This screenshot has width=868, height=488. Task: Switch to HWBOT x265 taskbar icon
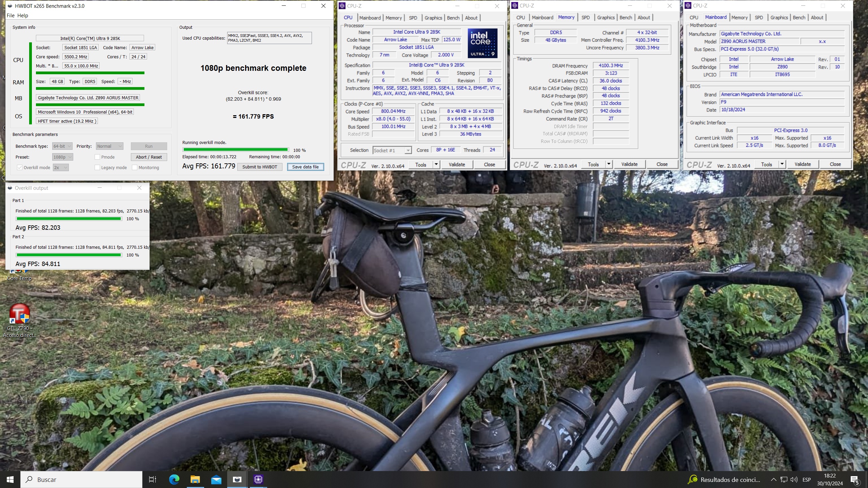tap(237, 479)
